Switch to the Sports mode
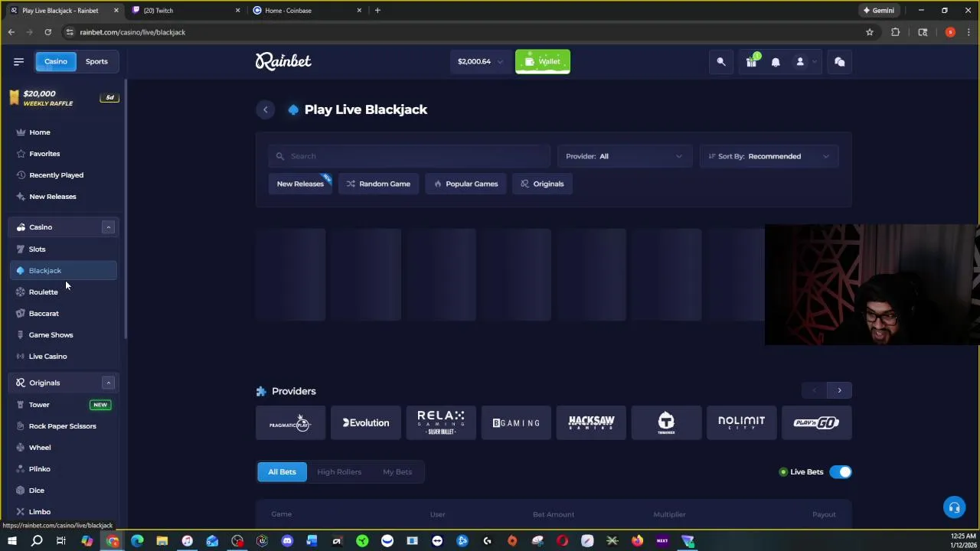Image resolution: width=980 pixels, height=551 pixels. pos(96,61)
